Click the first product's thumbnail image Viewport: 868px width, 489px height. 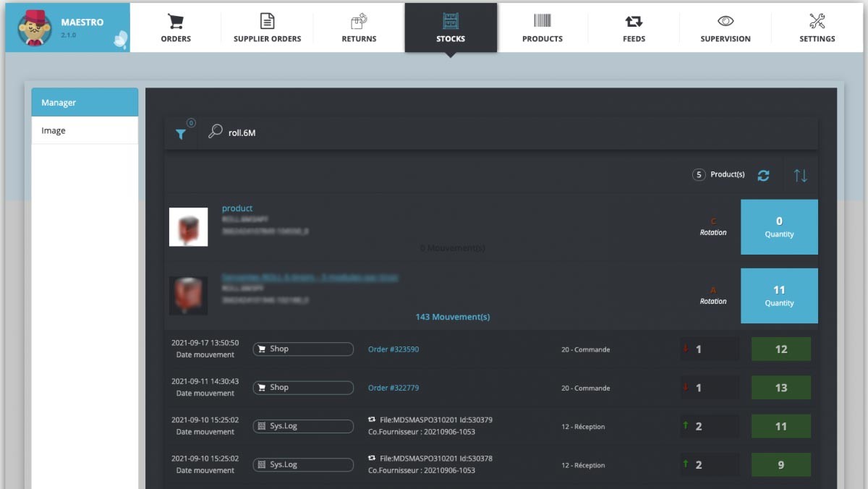click(189, 226)
